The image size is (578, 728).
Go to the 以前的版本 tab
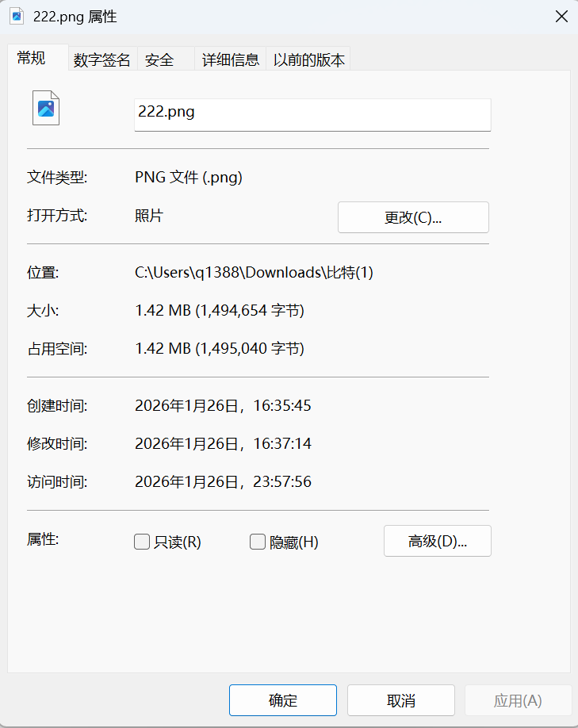(308, 59)
